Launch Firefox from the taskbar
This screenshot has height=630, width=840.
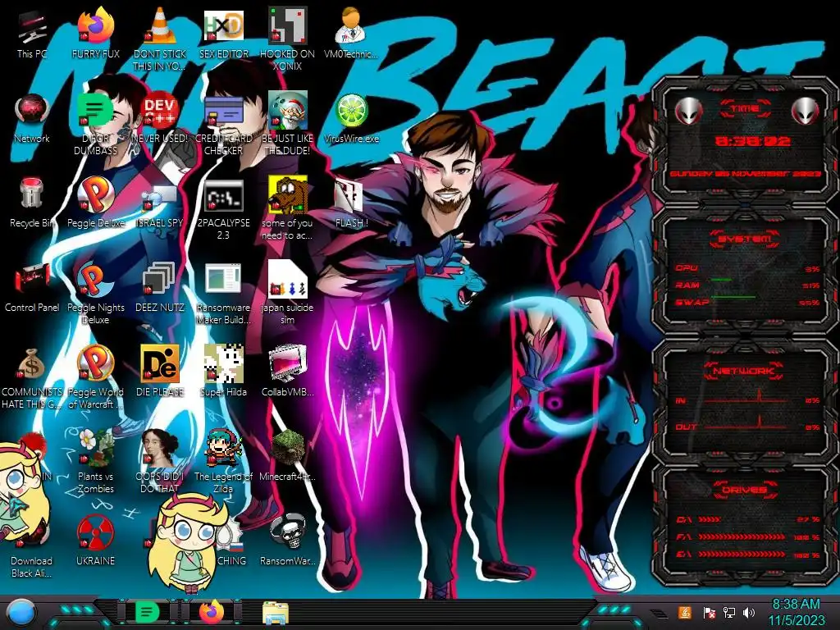coord(212,612)
